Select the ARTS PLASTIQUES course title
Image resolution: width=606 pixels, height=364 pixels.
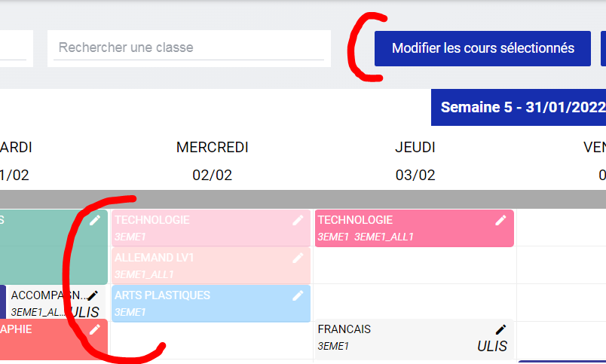coord(162,295)
